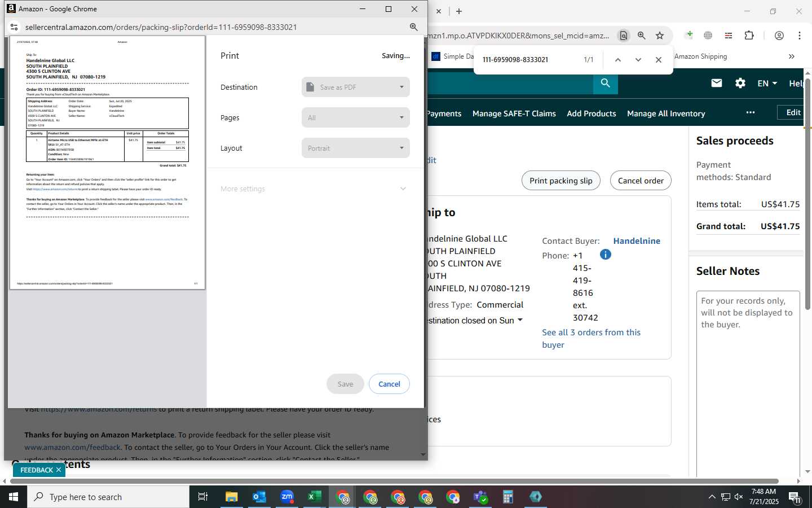
Task: Open Handelnine buyer contact link
Action: point(637,240)
